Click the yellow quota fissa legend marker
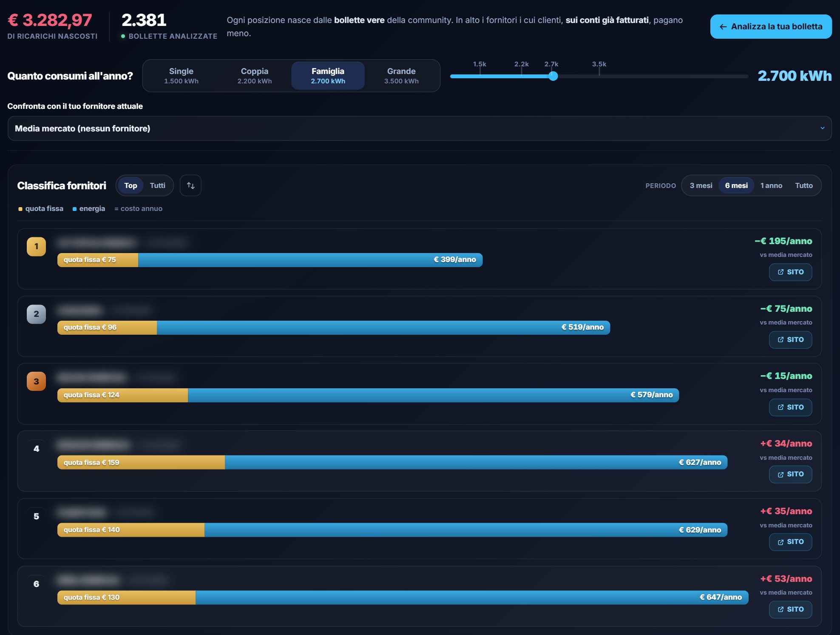Screen dimensions: 840x635 pos(20,209)
